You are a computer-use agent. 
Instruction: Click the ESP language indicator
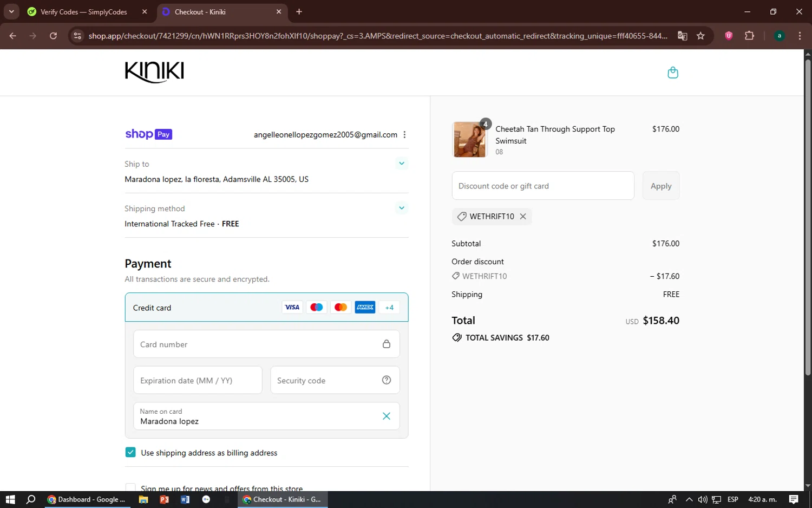click(733, 499)
